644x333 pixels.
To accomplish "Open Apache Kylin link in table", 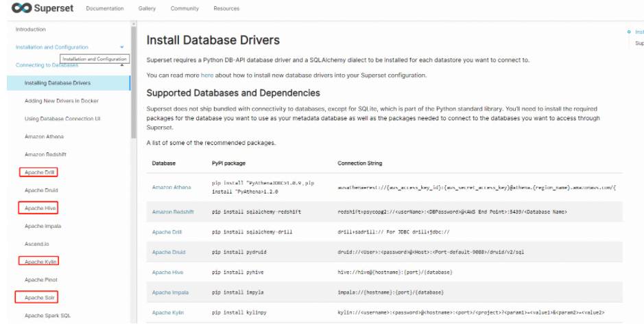I will pos(168,312).
